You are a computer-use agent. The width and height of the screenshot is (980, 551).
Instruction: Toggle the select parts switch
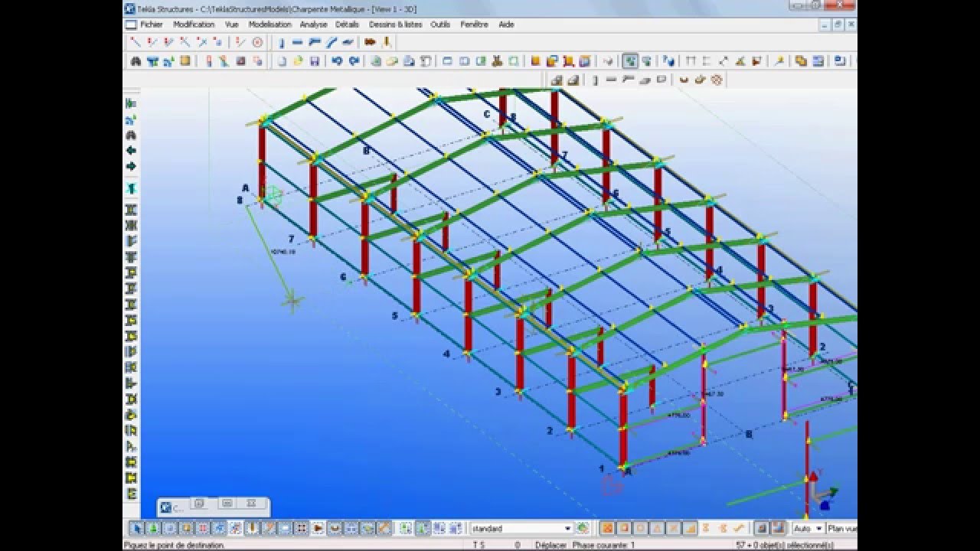(169, 528)
